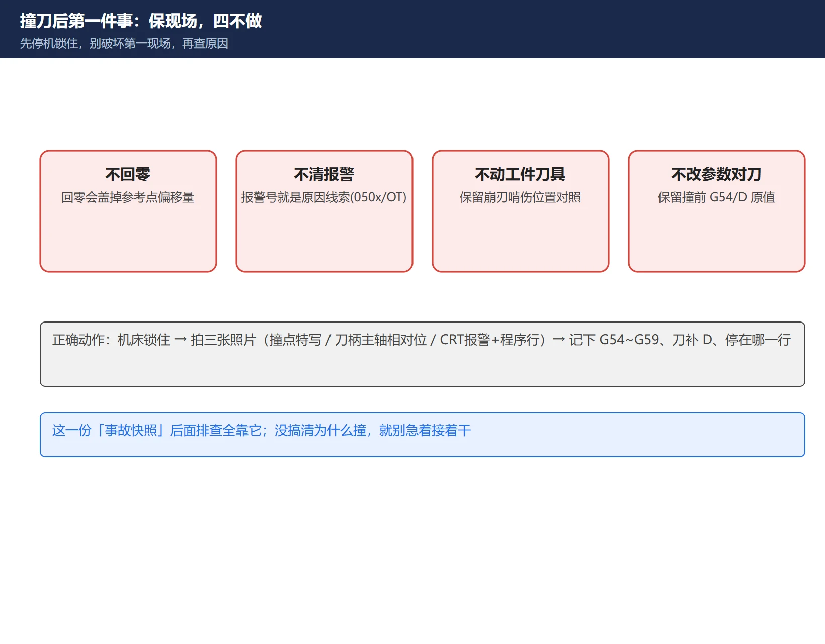Click the text 报警号就是原因线索(050x/OT)
The image size is (825, 644).
coord(324,197)
